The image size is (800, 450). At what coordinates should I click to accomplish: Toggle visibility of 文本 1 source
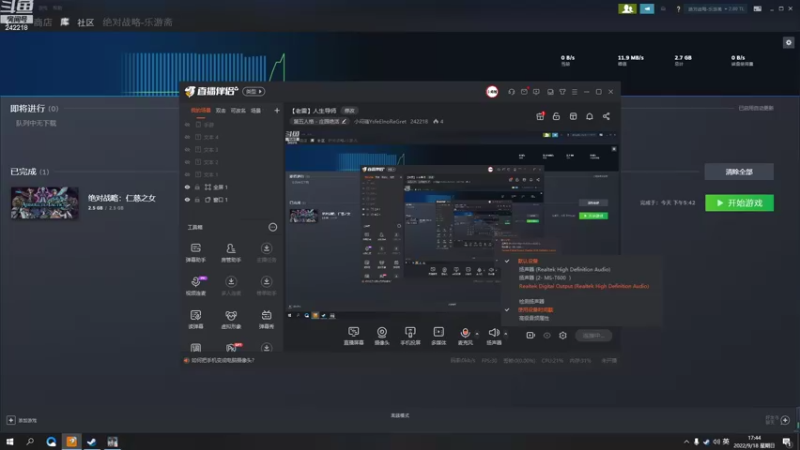187,175
